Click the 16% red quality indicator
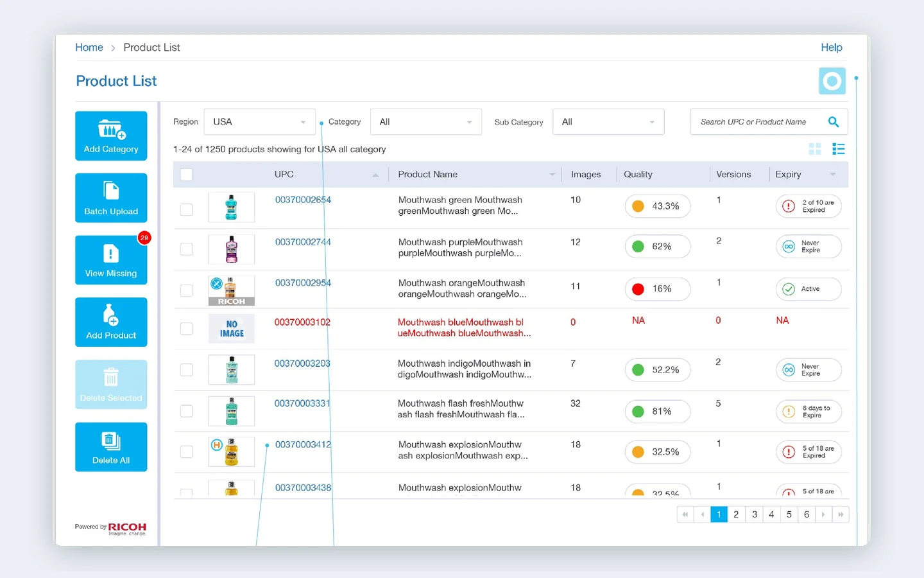Image resolution: width=924 pixels, height=578 pixels. click(658, 289)
